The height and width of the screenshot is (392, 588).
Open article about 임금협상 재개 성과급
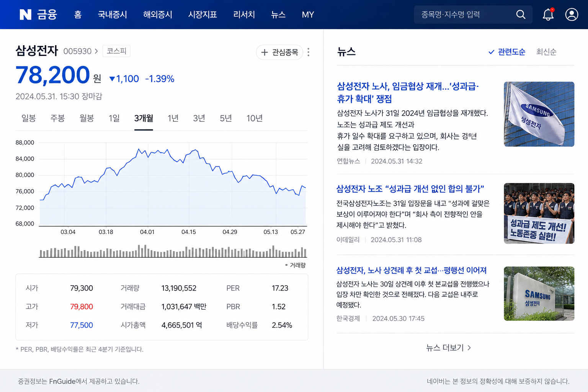(x=408, y=92)
